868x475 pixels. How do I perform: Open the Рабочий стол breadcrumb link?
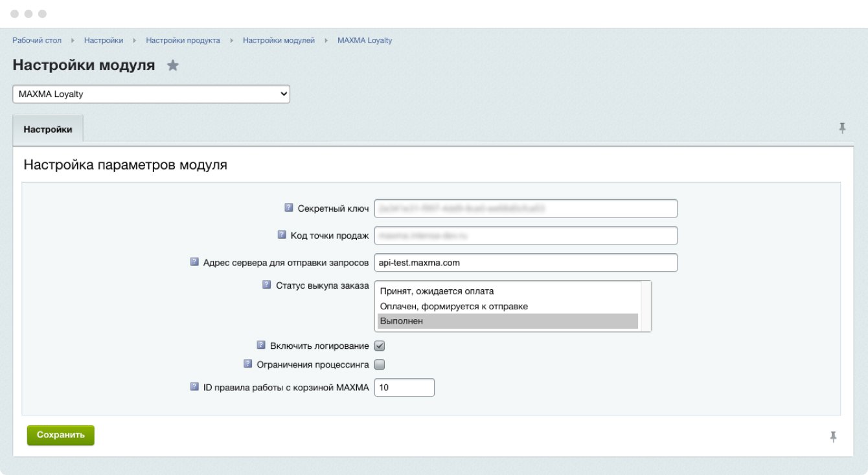tap(37, 40)
